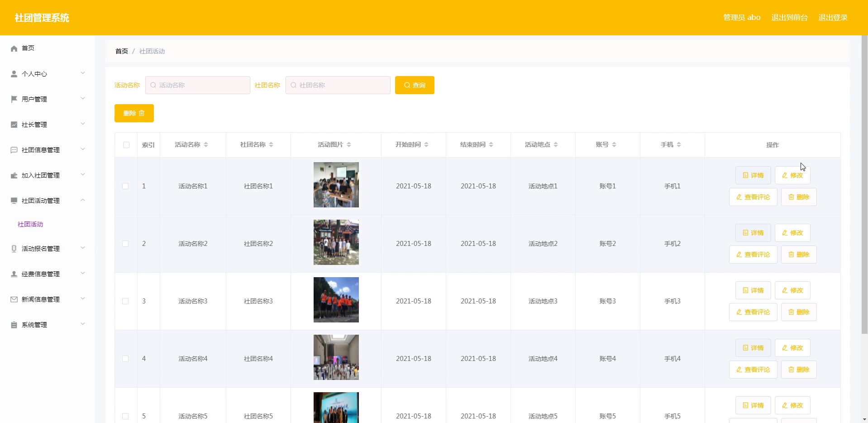Click the icon beside 加入社团管理

tap(14, 175)
